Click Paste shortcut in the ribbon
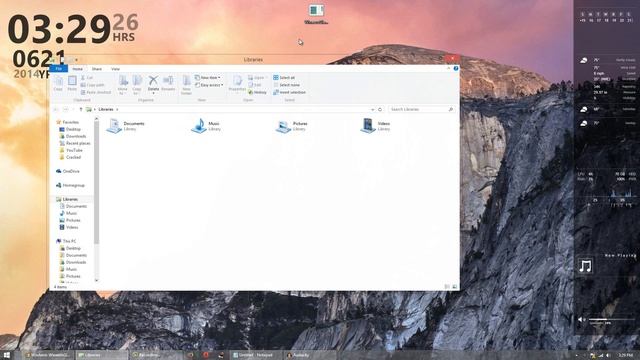The height and width of the screenshot is (360, 640). (96, 92)
